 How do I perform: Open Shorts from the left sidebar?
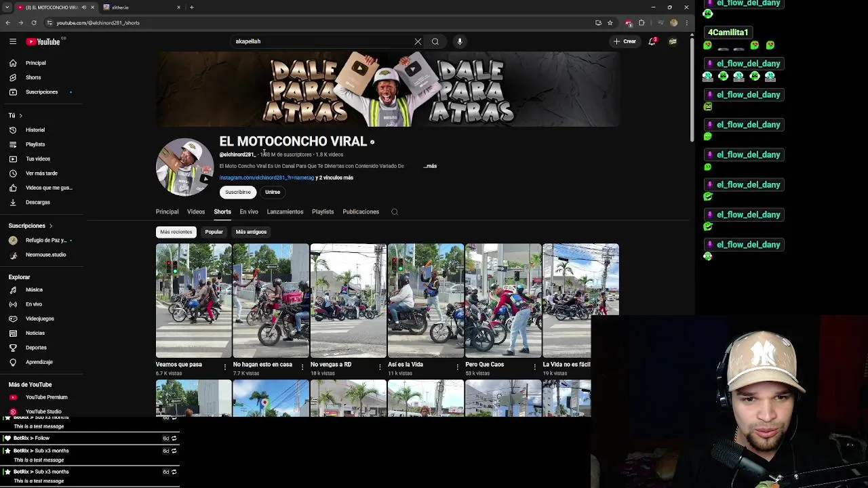click(x=33, y=77)
